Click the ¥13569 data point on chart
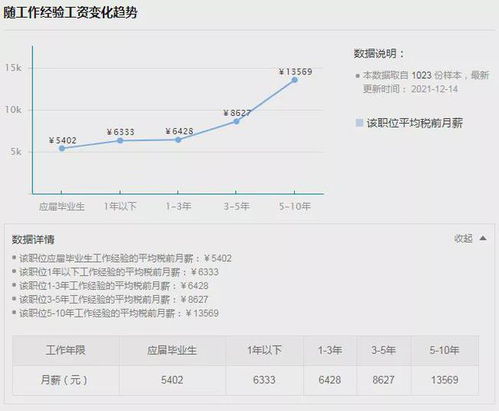 coord(295,80)
